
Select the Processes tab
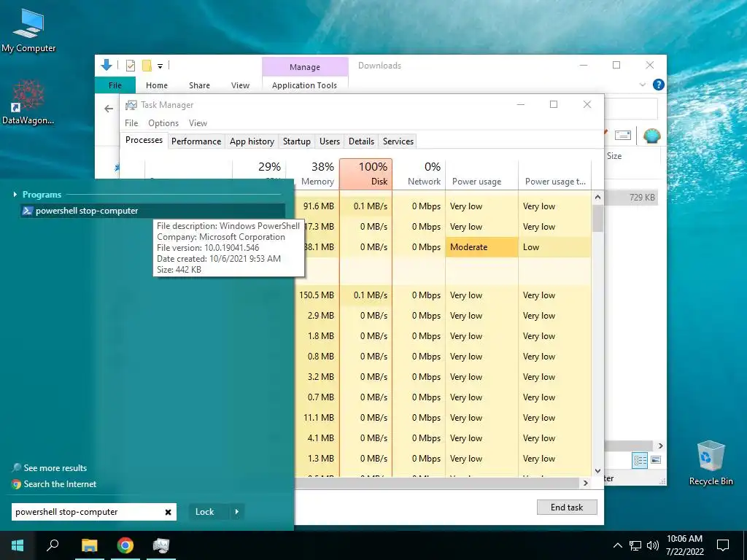point(144,140)
